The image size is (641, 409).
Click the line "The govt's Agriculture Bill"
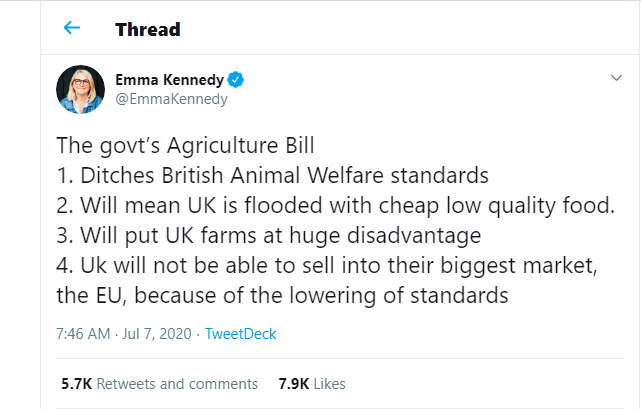186,146
